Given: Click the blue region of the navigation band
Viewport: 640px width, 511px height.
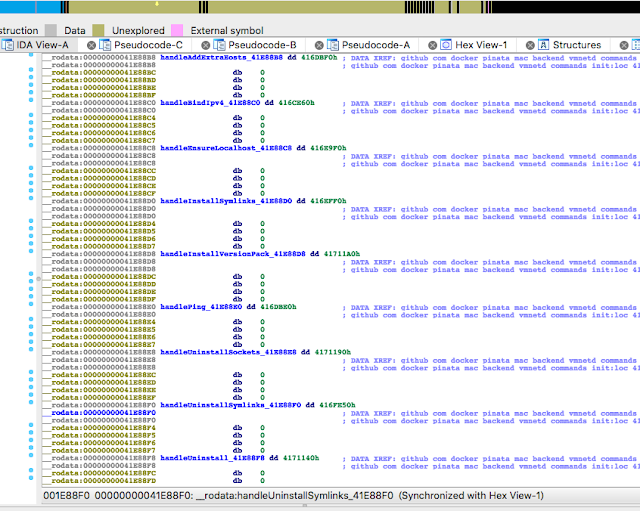Looking at the screenshot, I should coord(31,7).
